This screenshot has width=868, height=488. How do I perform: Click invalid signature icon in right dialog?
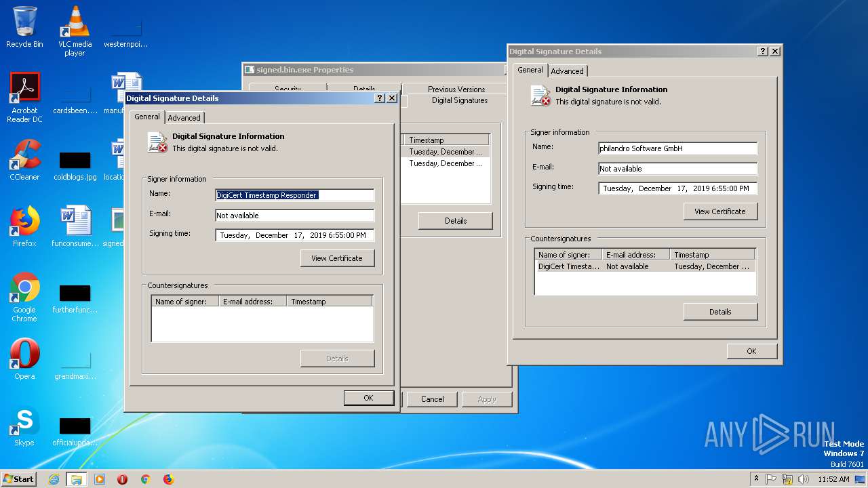pos(541,96)
